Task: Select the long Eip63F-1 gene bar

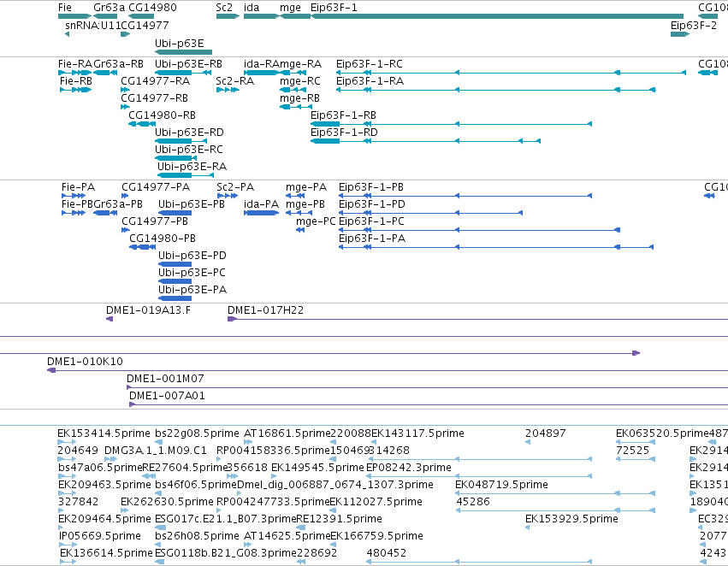Action: coord(497,17)
